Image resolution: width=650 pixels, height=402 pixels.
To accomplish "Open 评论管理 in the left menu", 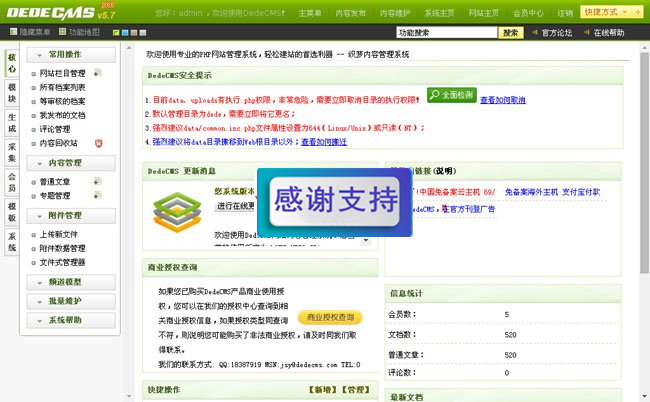I will (x=55, y=129).
